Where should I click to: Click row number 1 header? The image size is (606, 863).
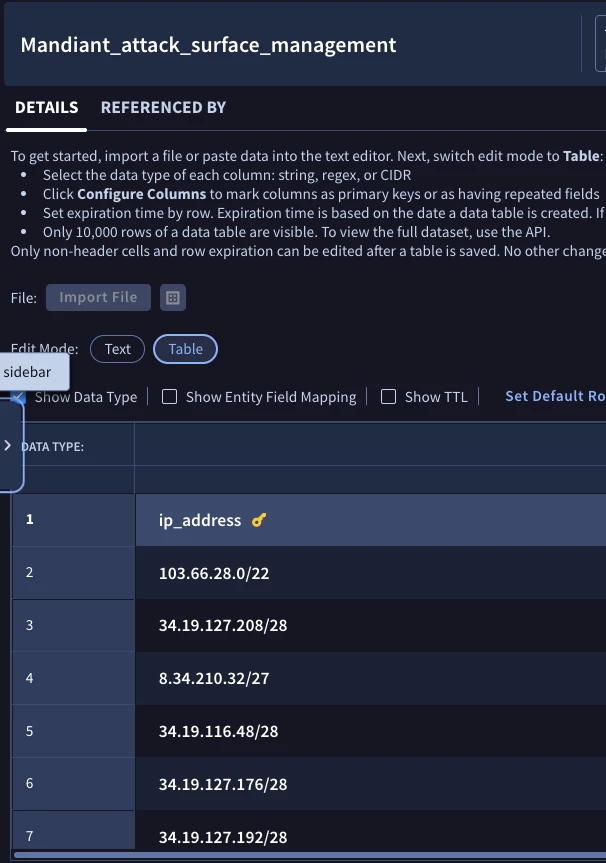(73, 520)
